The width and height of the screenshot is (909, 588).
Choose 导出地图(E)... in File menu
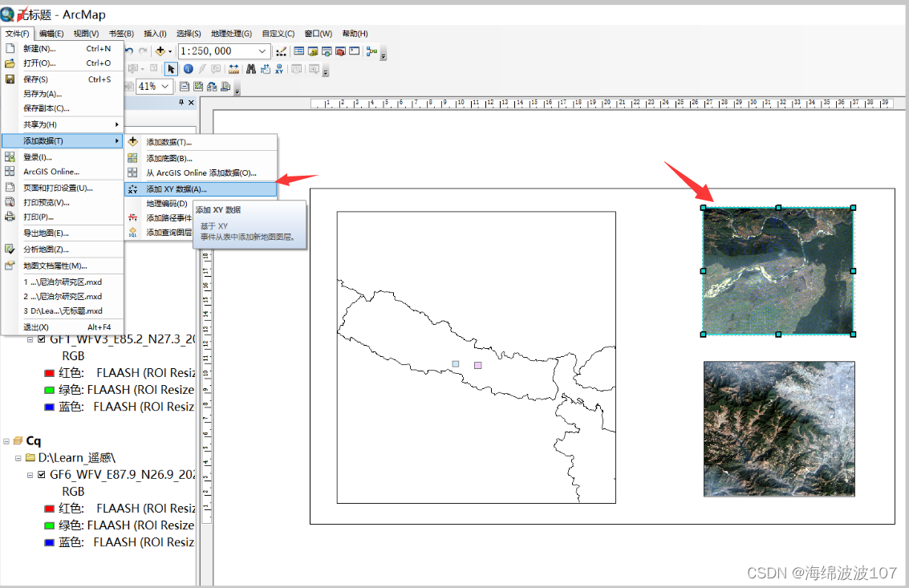[x=63, y=233]
